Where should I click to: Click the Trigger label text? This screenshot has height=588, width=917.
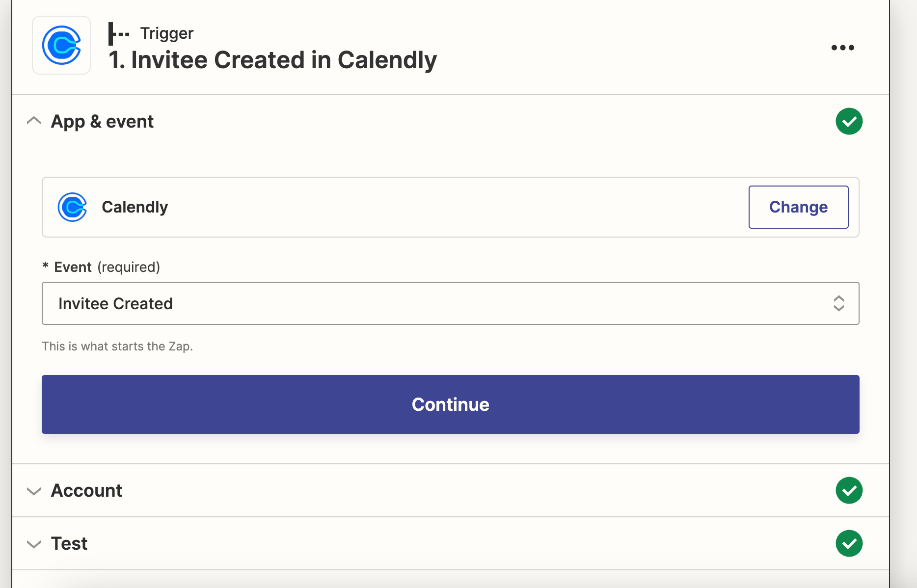point(167,33)
